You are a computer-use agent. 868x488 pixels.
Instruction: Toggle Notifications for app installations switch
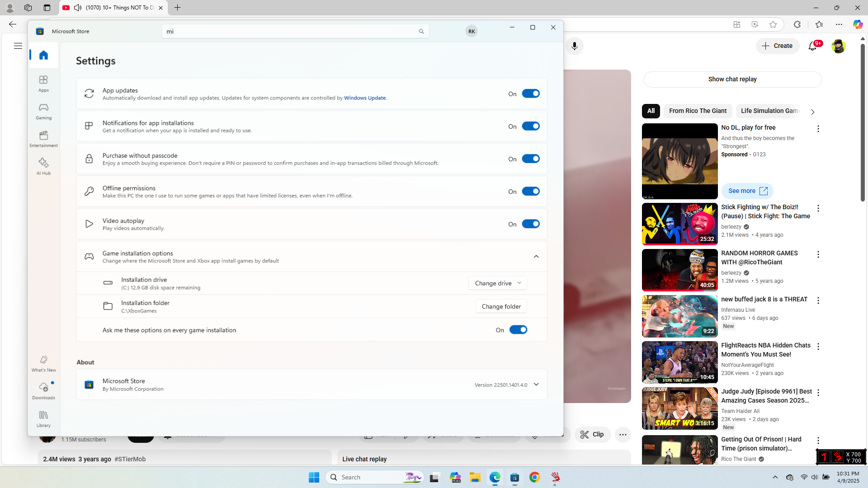click(531, 126)
